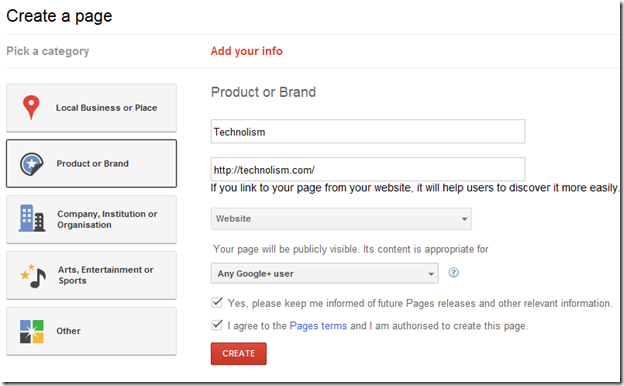
Task: Click the Create a page title
Action: tap(59, 16)
